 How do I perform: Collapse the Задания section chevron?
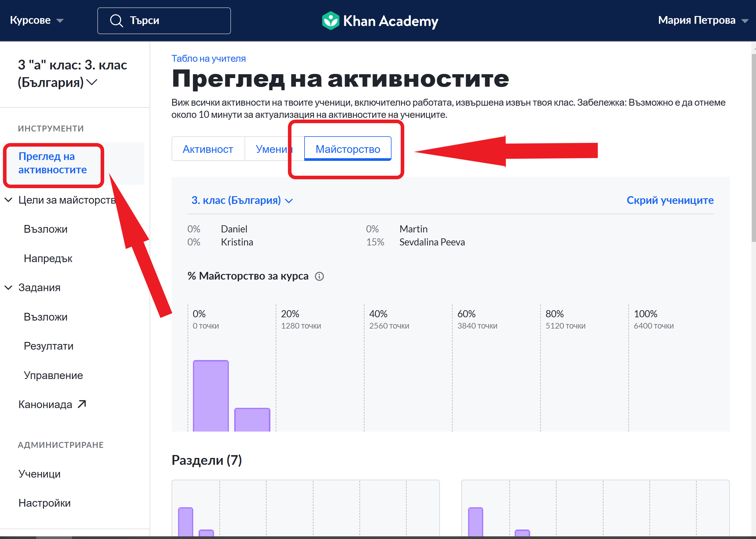click(8, 287)
